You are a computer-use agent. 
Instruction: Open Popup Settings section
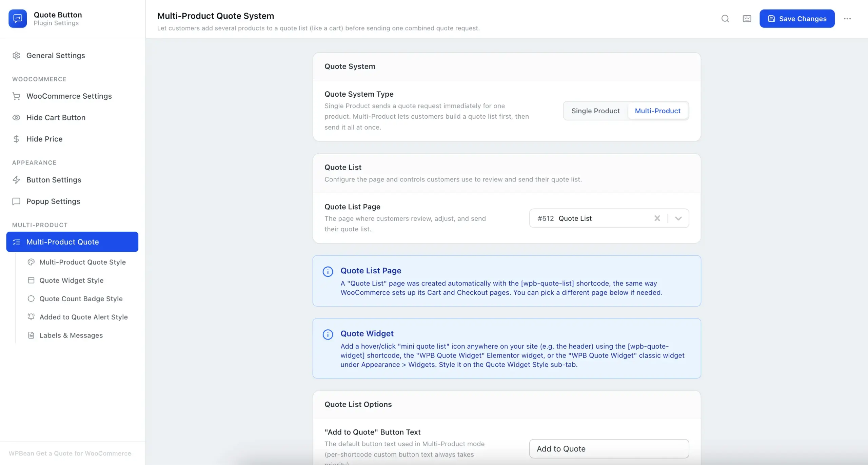pyautogui.click(x=72, y=201)
